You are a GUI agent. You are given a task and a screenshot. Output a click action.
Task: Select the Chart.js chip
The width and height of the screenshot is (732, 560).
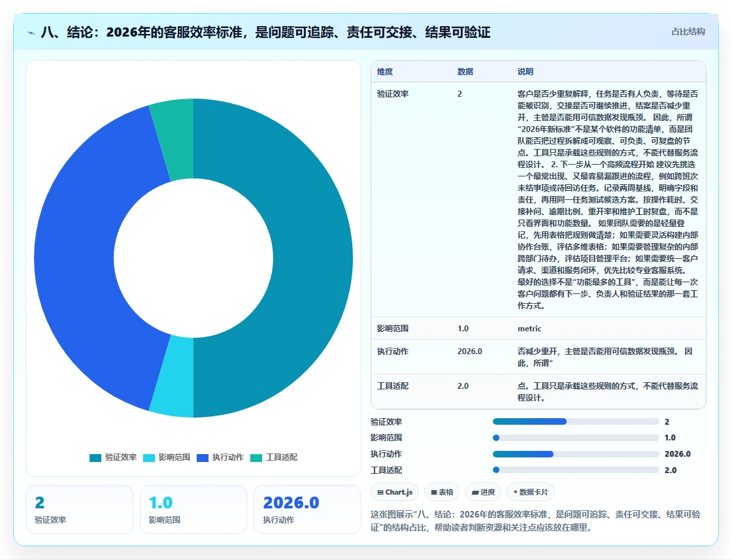coord(395,492)
